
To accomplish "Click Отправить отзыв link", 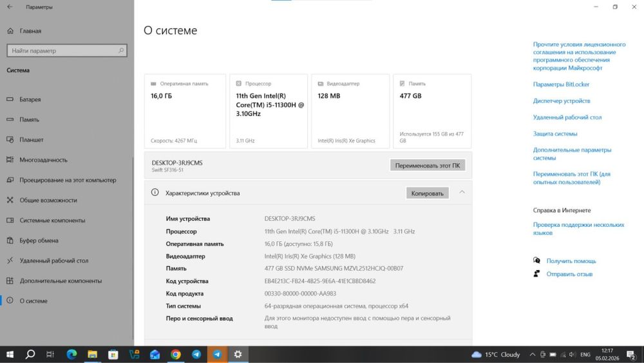I will [569, 274].
